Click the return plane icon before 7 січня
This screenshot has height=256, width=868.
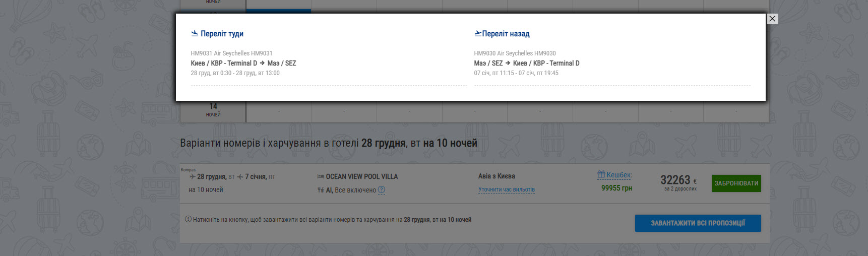tap(240, 177)
